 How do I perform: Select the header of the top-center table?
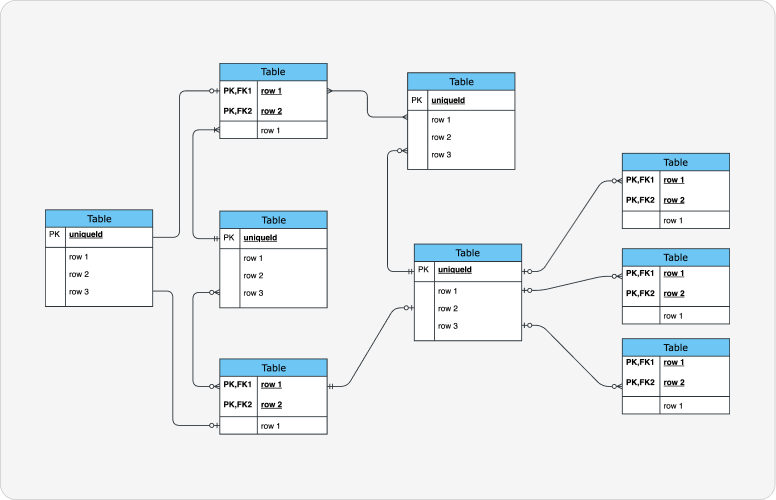coord(461,82)
